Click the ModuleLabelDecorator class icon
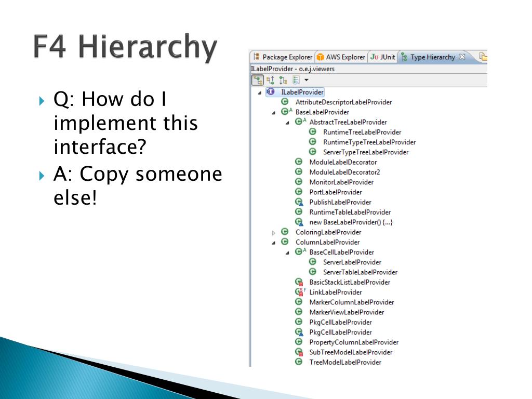The height and width of the screenshot is (399, 532). tap(299, 162)
